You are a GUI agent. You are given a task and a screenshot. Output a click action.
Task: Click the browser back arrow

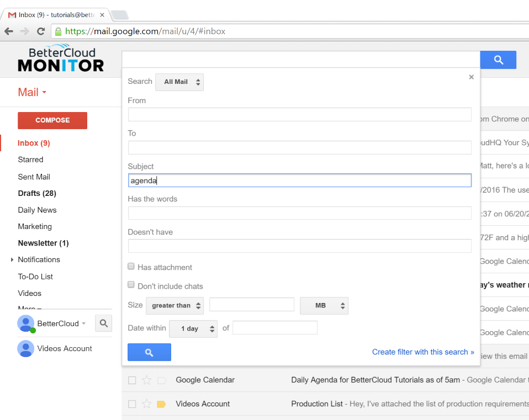coord(9,31)
